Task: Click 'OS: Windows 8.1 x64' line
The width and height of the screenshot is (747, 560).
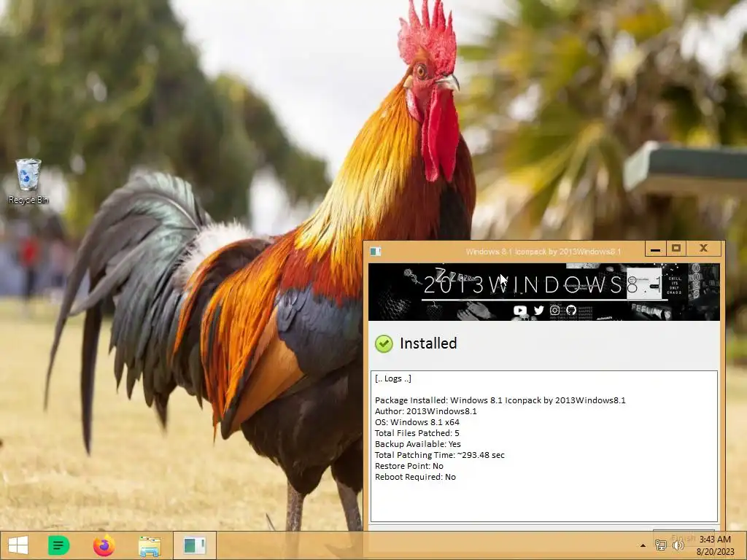Action: pos(417,422)
